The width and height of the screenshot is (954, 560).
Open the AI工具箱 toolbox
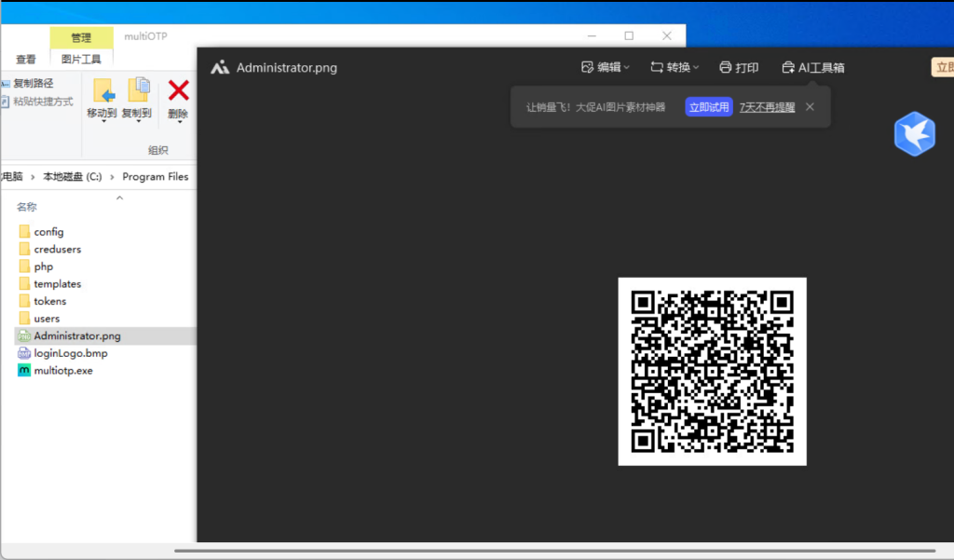click(812, 68)
